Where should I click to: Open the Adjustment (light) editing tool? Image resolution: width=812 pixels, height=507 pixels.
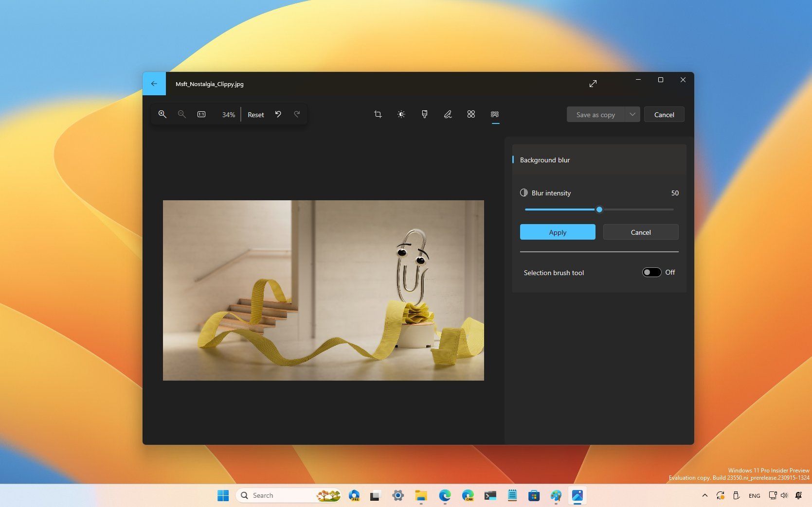click(401, 114)
